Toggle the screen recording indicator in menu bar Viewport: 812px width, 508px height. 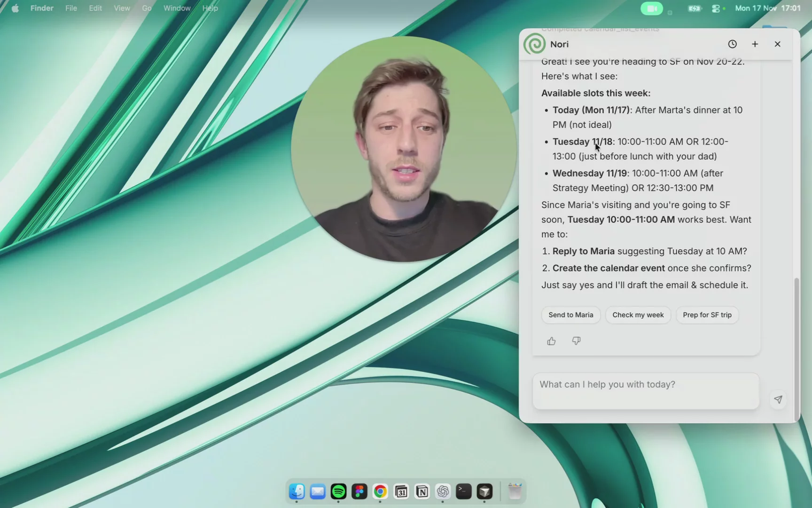651,8
